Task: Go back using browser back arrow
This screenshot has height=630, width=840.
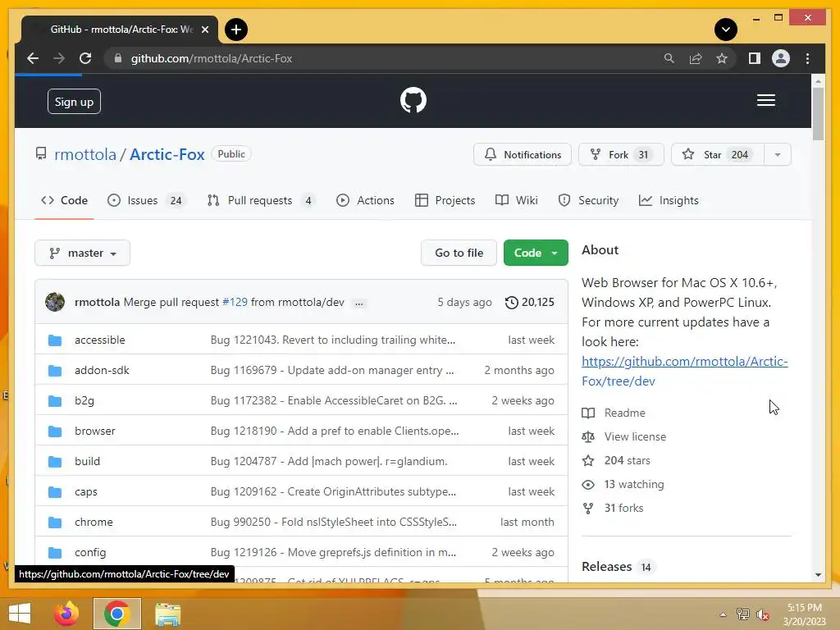Action: 33,58
